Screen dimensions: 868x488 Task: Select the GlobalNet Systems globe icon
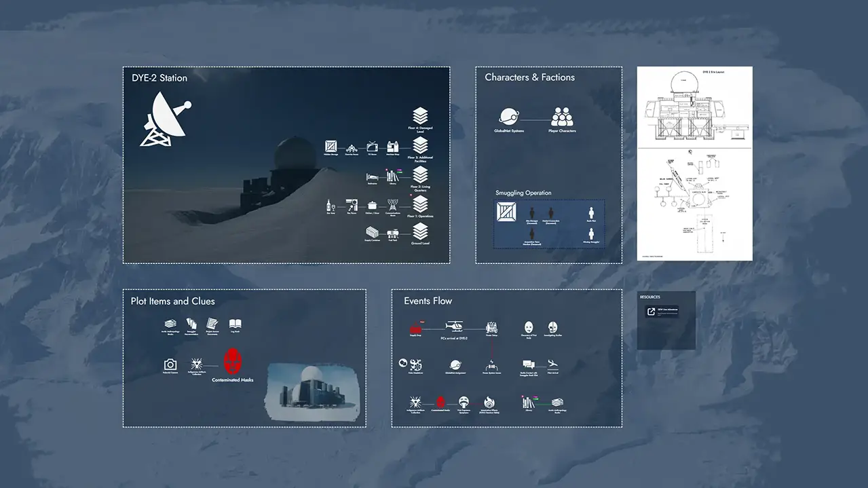click(509, 117)
